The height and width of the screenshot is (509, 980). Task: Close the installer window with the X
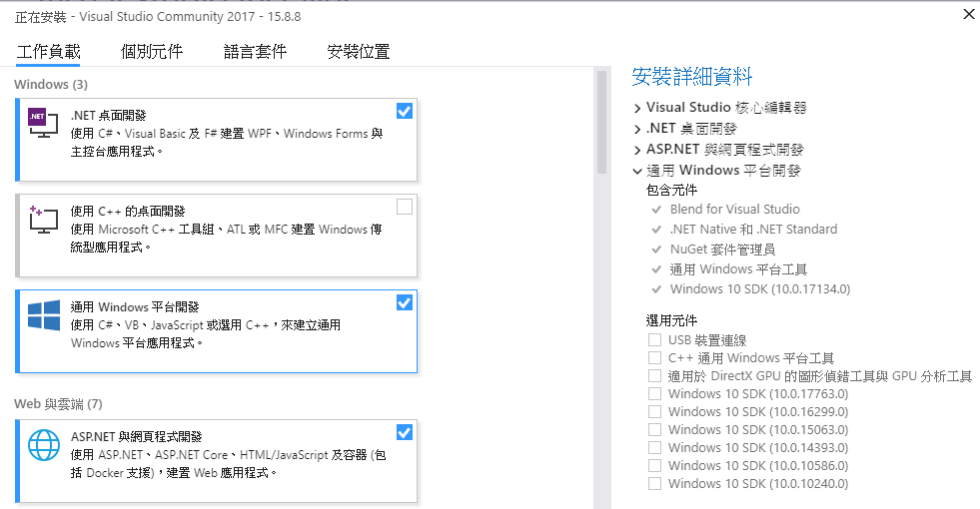click(969, 14)
